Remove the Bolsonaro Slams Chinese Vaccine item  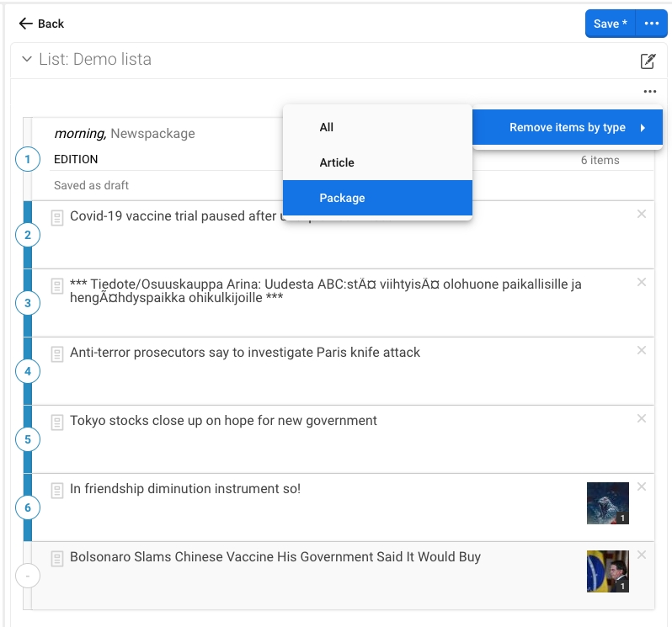pyautogui.click(x=642, y=555)
